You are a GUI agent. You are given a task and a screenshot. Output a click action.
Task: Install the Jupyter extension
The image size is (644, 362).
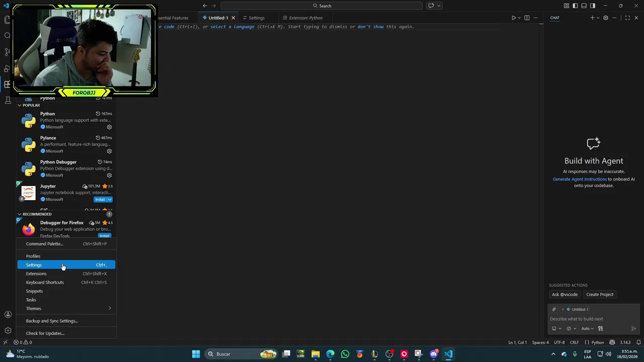tap(100, 200)
